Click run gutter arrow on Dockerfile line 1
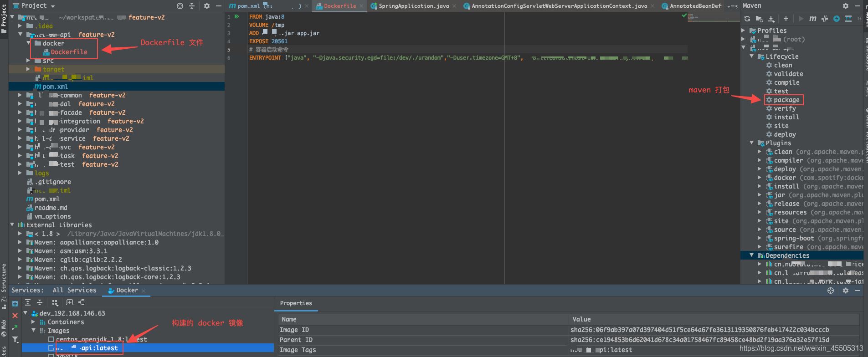Image resolution: width=868 pixels, height=357 pixels. (237, 16)
